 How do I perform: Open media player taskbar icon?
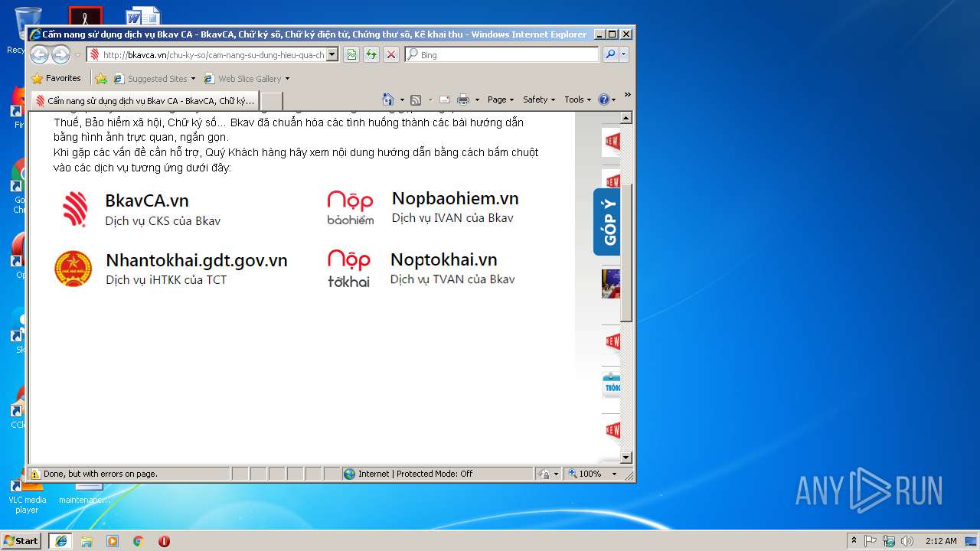(x=113, y=540)
